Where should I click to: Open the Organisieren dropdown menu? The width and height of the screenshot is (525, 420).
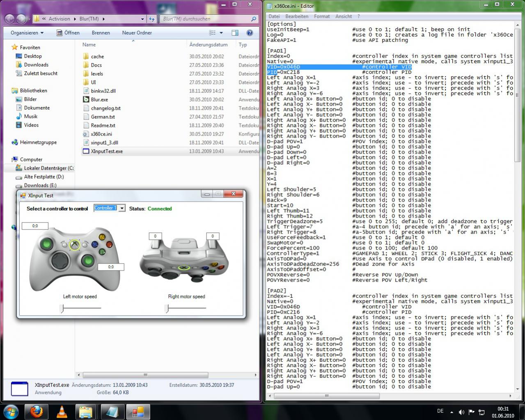[x=27, y=33]
